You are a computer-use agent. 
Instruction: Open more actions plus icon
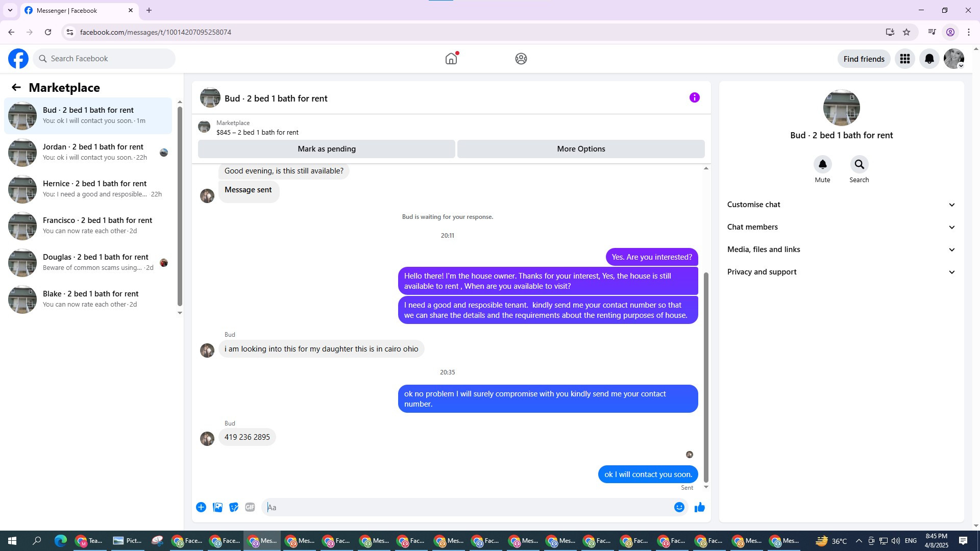(201, 507)
